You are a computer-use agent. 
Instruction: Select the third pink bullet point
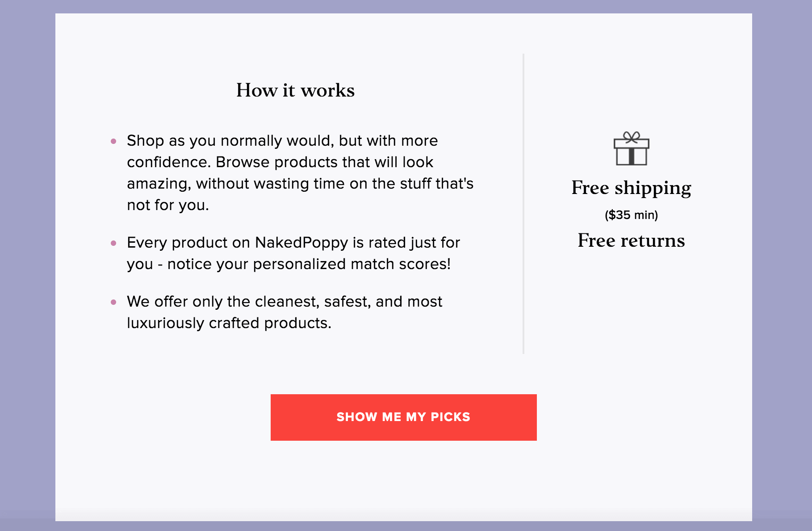[113, 302]
